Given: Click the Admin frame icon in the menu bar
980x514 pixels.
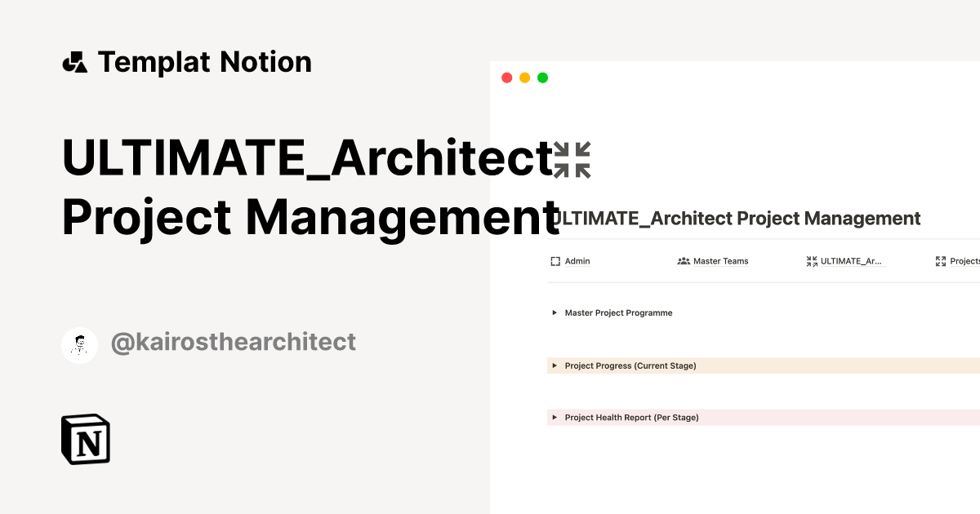Looking at the screenshot, I should [x=556, y=261].
